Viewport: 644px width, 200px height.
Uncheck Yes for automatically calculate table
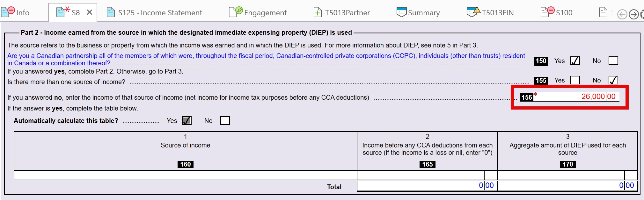click(187, 121)
